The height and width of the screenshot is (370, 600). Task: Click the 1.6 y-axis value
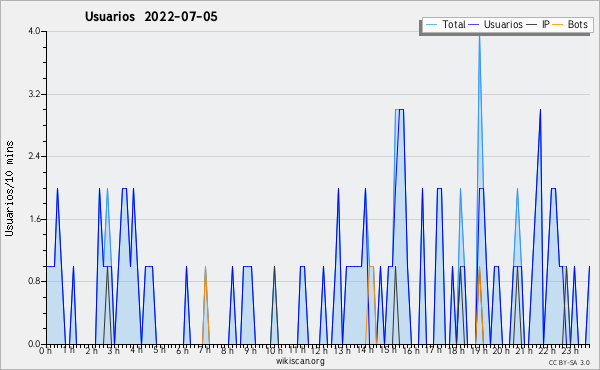click(34, 219)
